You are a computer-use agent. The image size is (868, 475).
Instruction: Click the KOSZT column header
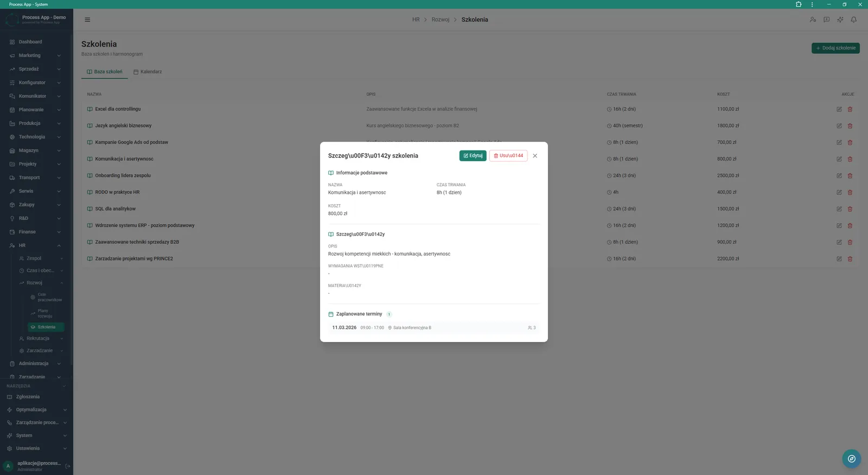point(723,94)
